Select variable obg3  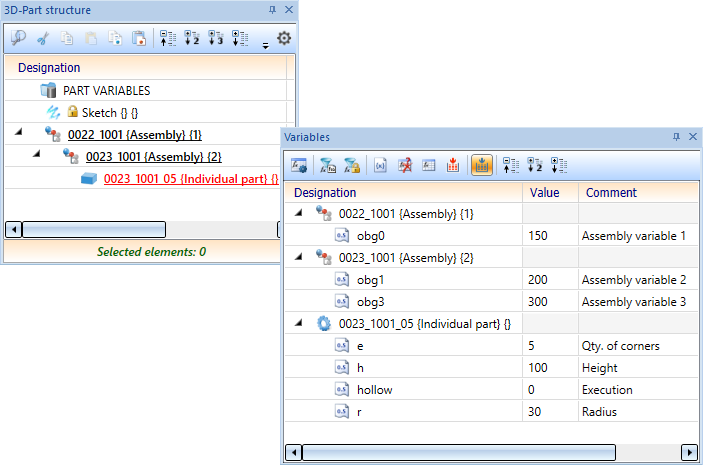pos(370,302)
